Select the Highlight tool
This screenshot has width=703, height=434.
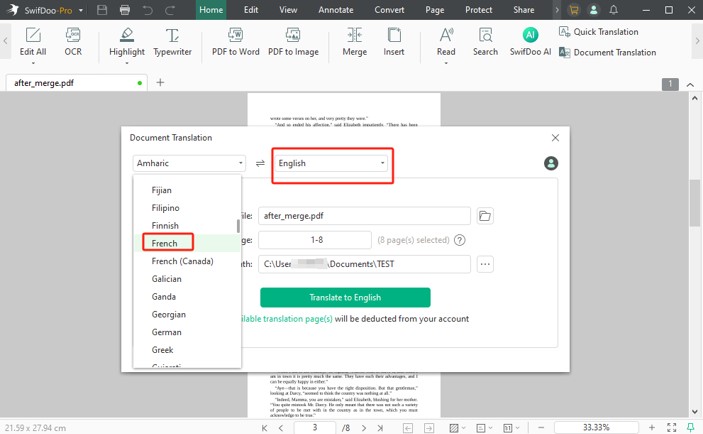(127, 41)
